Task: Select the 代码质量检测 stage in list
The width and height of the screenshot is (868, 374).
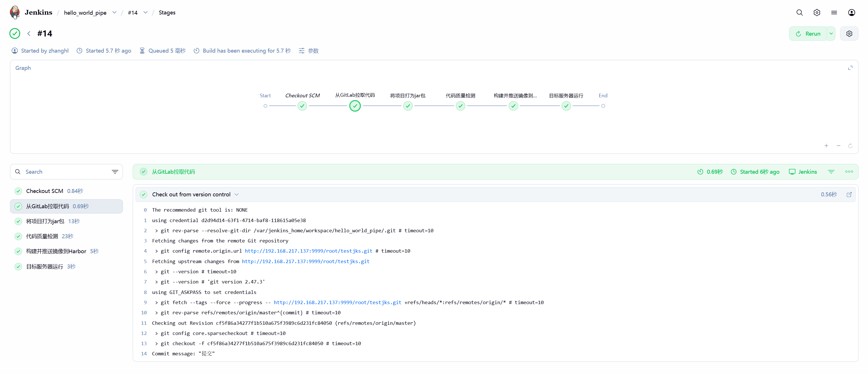Action: (x=66, y=237)
